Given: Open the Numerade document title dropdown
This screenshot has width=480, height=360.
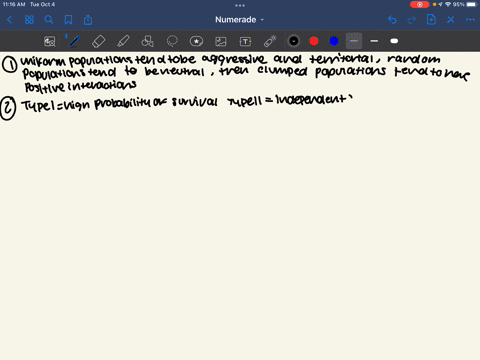Looking at the screenshot, I should tap(239, 20).
